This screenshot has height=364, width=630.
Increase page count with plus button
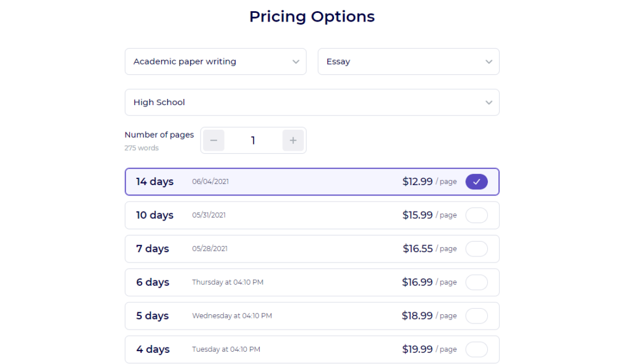tap(293, 140)
